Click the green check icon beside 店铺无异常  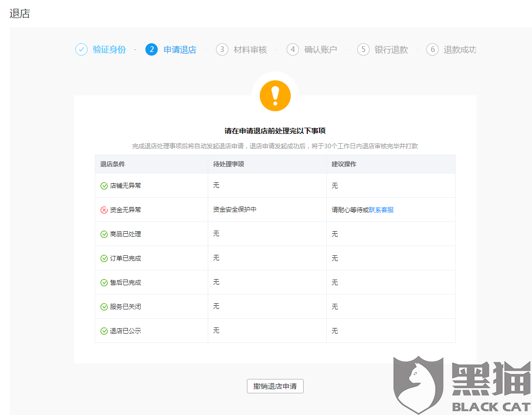(x=104, y=185)
